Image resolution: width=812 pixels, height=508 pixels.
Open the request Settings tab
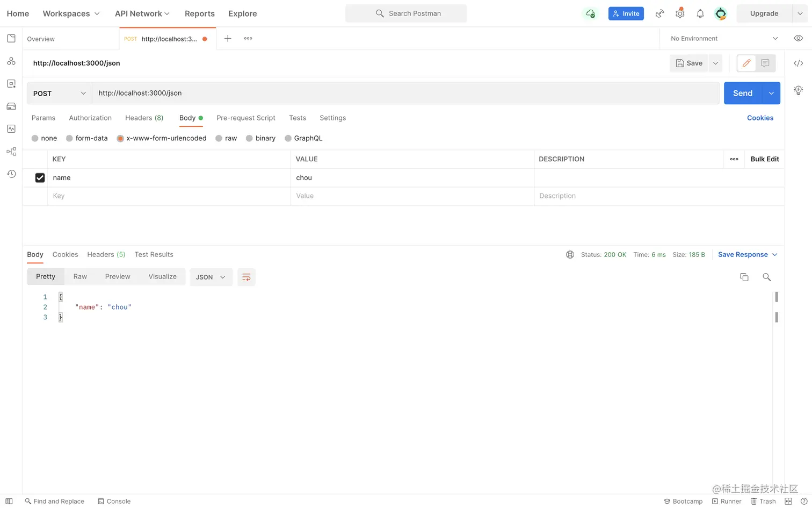coord(332,118)
